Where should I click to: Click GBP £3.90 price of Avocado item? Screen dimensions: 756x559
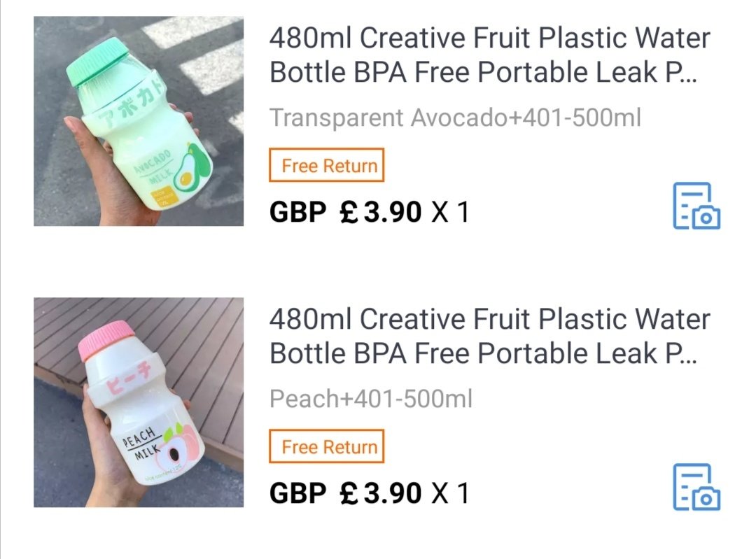345,212
